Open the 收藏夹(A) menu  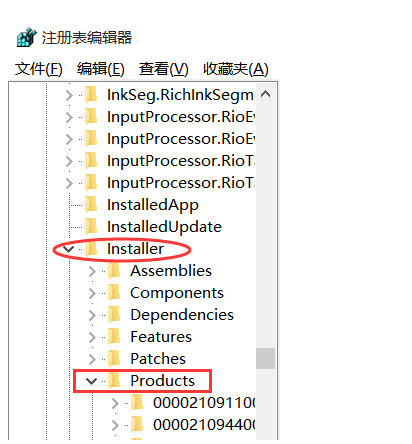[x=236, y=69]
